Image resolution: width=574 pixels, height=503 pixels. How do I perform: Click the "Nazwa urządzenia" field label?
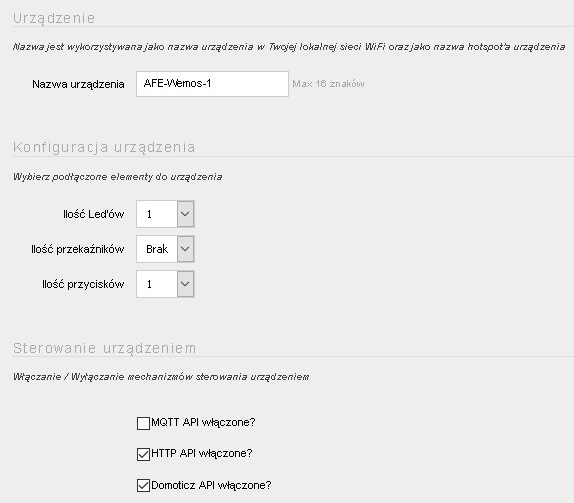[78, 84]
